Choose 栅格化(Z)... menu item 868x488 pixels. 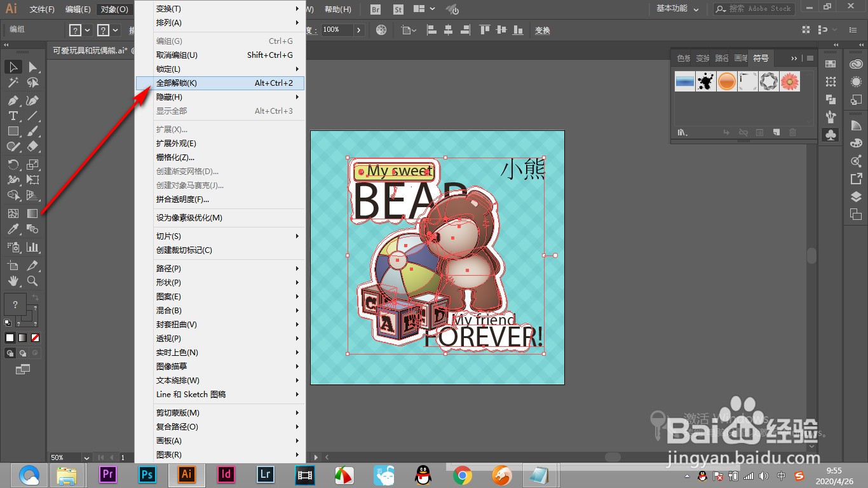[x=220, y=158]
